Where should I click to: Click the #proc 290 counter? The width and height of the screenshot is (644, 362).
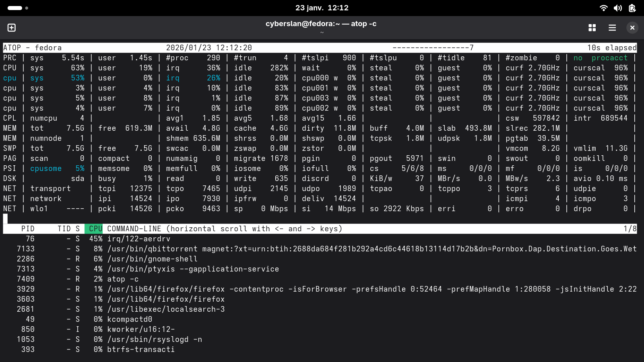(x=193, y=58)
